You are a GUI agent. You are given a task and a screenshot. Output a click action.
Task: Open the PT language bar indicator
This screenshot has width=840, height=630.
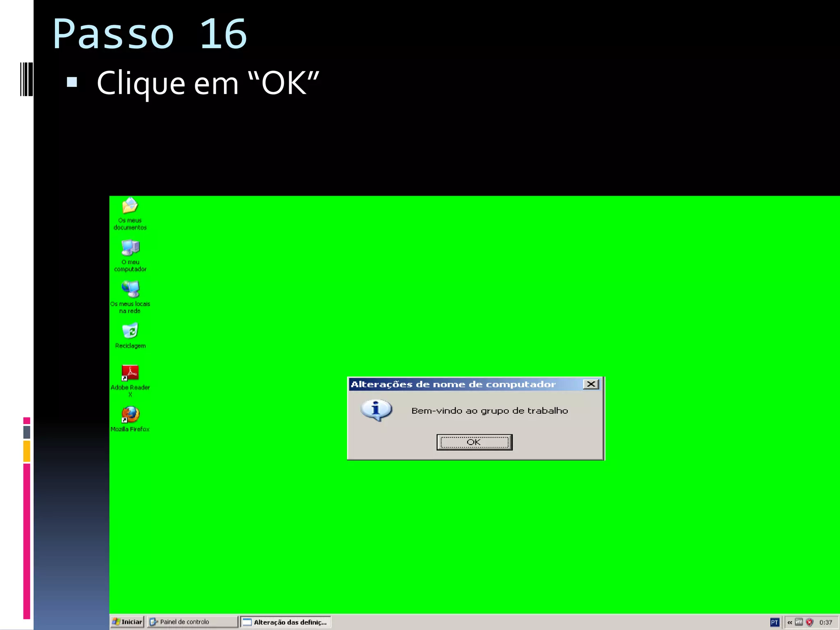coord(774,622)
